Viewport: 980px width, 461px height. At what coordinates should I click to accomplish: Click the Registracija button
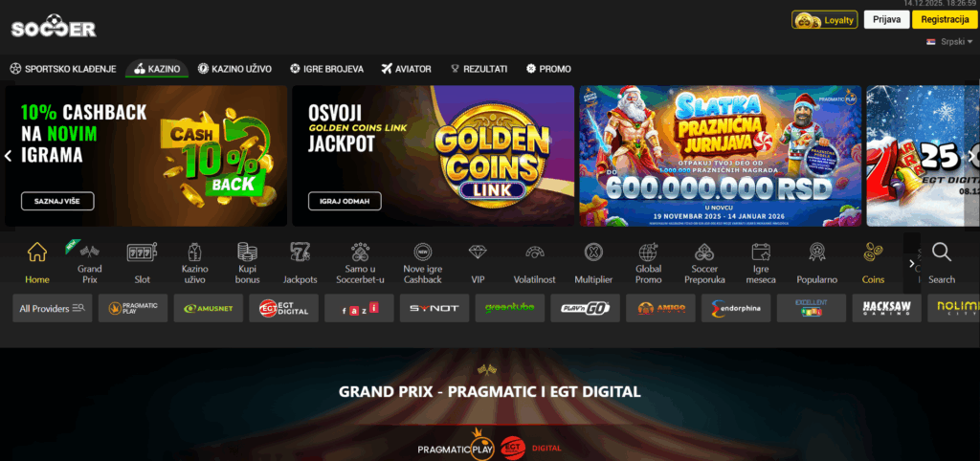[x=945, y=19]
